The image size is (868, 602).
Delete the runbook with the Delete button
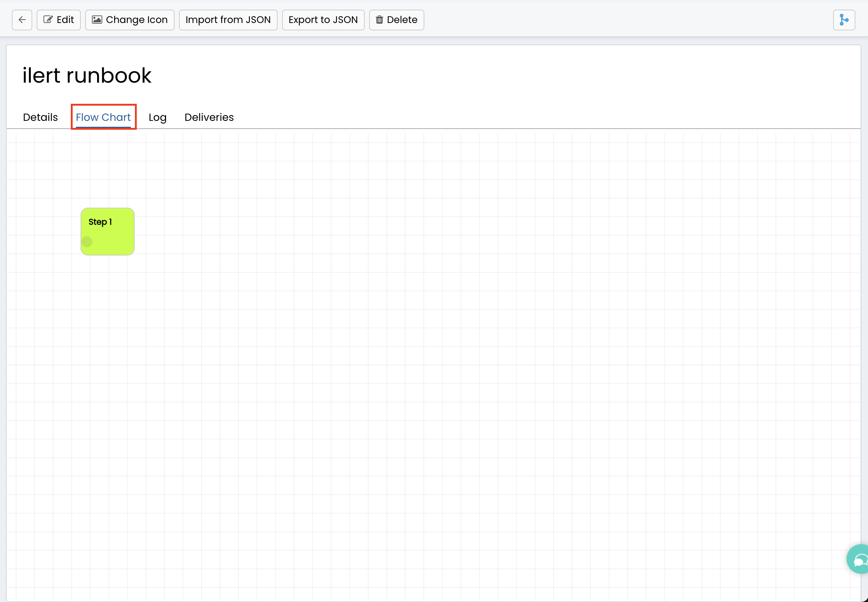coord(396,20)
